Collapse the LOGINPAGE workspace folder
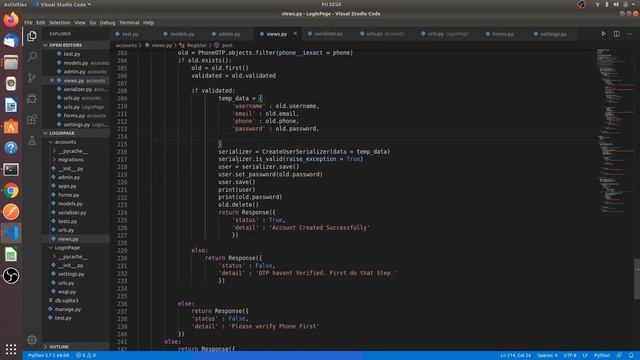This screenshot has width=640, height=360. click(x=76, y=133)
